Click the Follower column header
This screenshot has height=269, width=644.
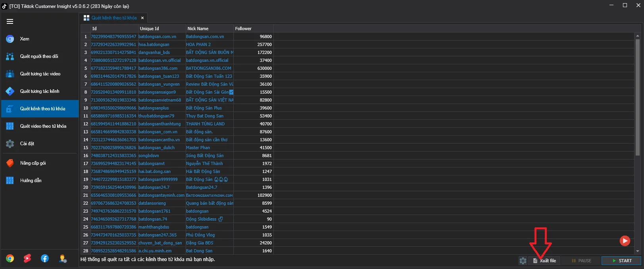253,29
